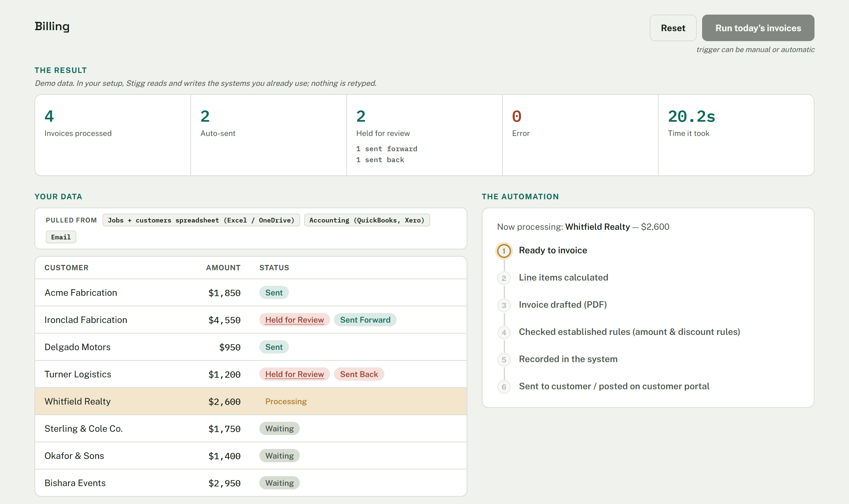Click the Jobs + customers spreadsheet source tag
The height and width of the screenshot is (504, 849).
point(201,220)
